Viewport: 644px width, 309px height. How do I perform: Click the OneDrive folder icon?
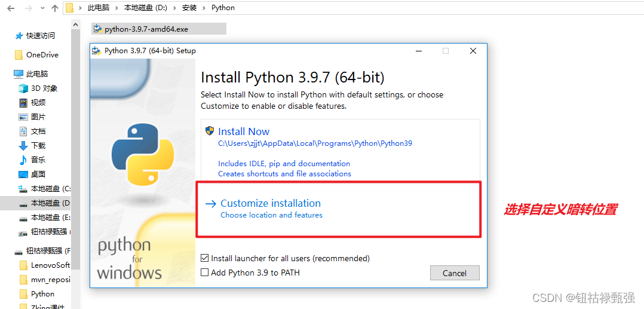click(x=19, y=54)
